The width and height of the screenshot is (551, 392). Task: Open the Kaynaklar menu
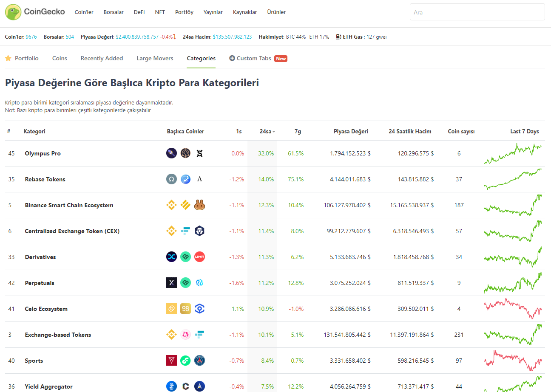pyautogui.click(x=245, y=12)
